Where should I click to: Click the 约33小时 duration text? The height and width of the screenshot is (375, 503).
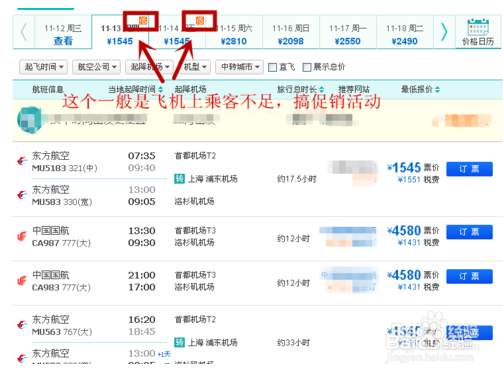coord(293,342)
